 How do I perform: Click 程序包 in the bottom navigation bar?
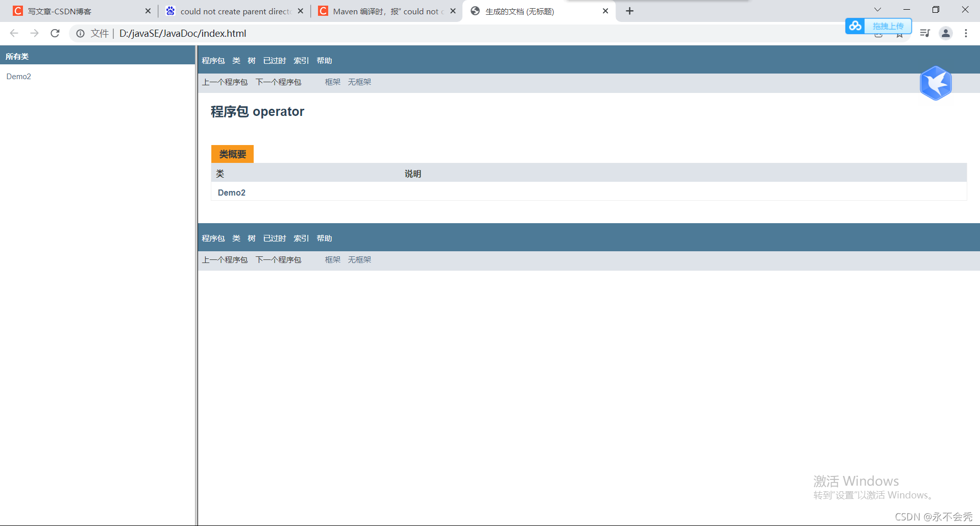coord(213,238)
